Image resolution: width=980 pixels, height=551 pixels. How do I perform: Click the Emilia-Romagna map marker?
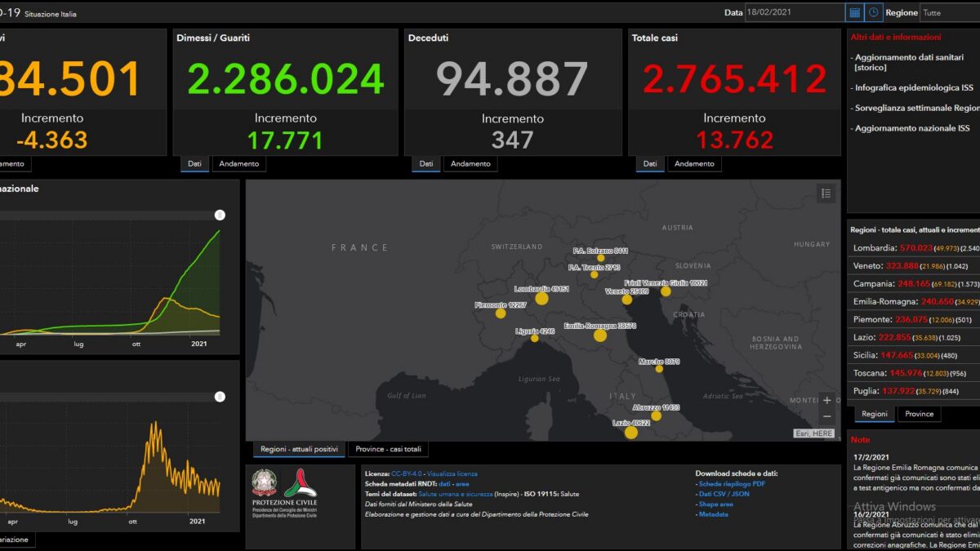(600, 335)
